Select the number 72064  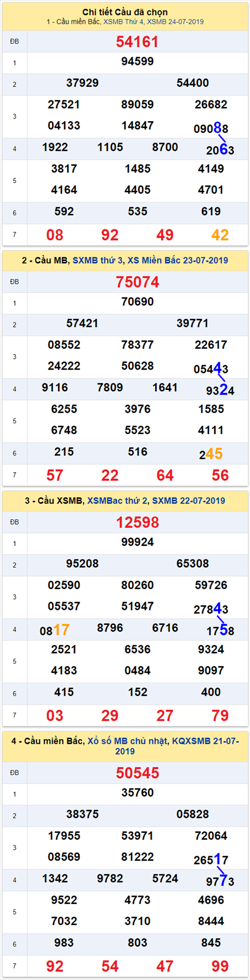[211, 835]
